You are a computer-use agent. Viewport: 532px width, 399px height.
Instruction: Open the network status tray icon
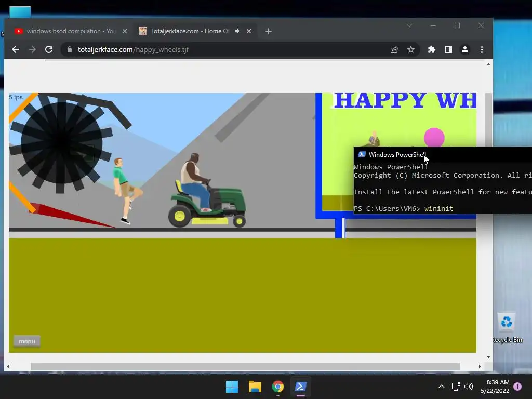(x=456, y=387)
